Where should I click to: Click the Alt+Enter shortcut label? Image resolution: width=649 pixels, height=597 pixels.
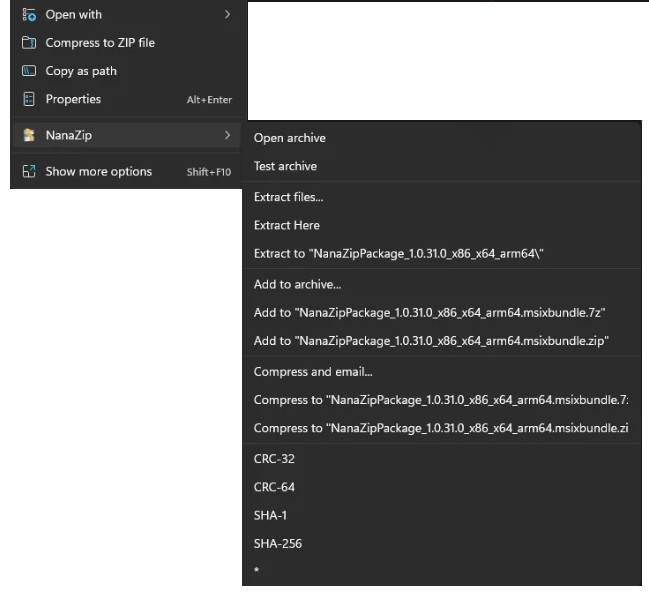pyautogui.click(x=209, y=100)
